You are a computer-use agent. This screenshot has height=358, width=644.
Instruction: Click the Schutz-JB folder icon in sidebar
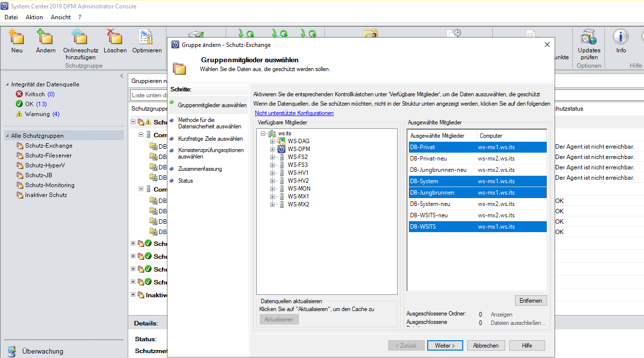coord(20,175)
